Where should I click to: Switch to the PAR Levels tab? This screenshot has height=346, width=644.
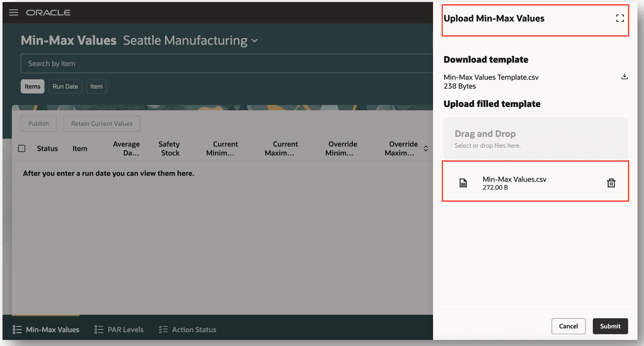124,329
